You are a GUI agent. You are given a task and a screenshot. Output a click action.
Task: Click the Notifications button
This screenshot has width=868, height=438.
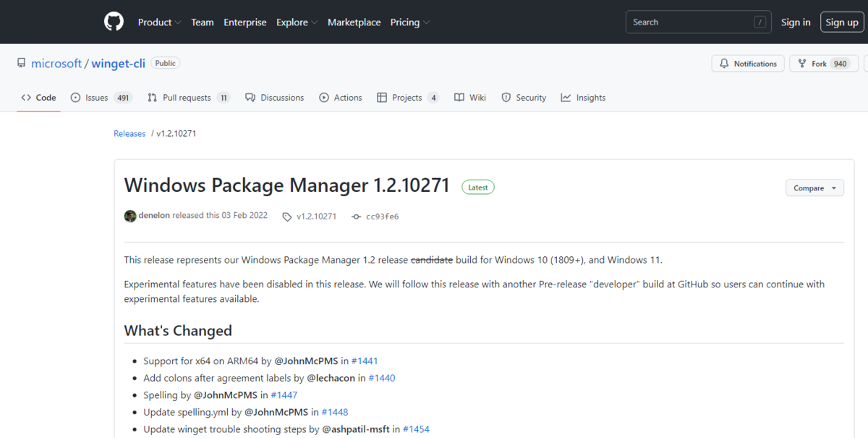(x=749, y=64)
